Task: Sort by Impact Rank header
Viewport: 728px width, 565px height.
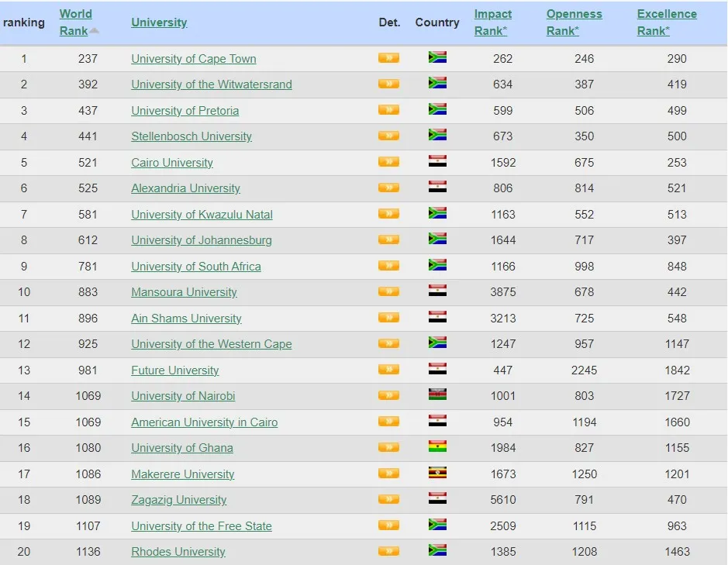Action: pos(492,22)
